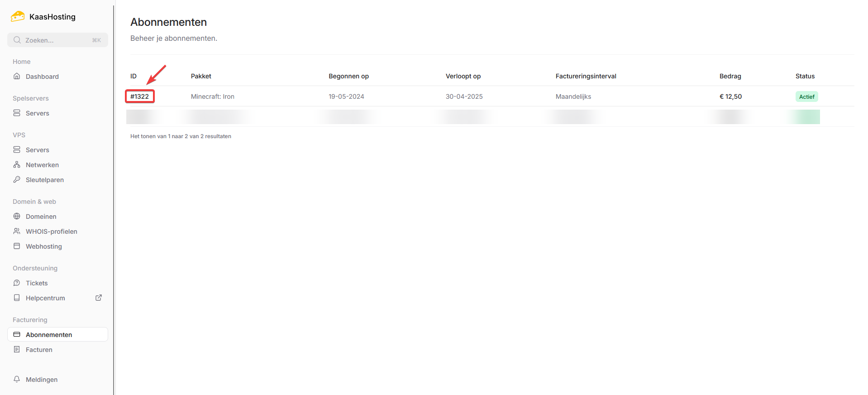Click the Meldingen bell icon

(17, 379)
